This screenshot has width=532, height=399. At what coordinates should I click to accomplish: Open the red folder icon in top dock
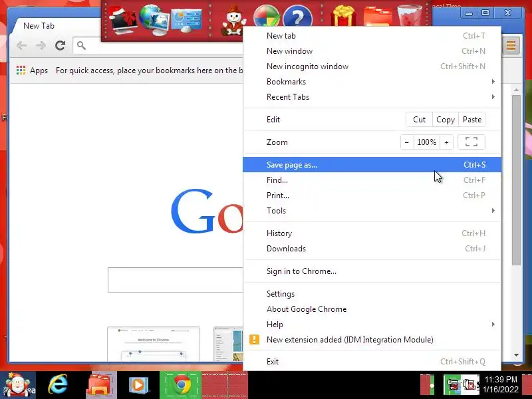(377, 17)
